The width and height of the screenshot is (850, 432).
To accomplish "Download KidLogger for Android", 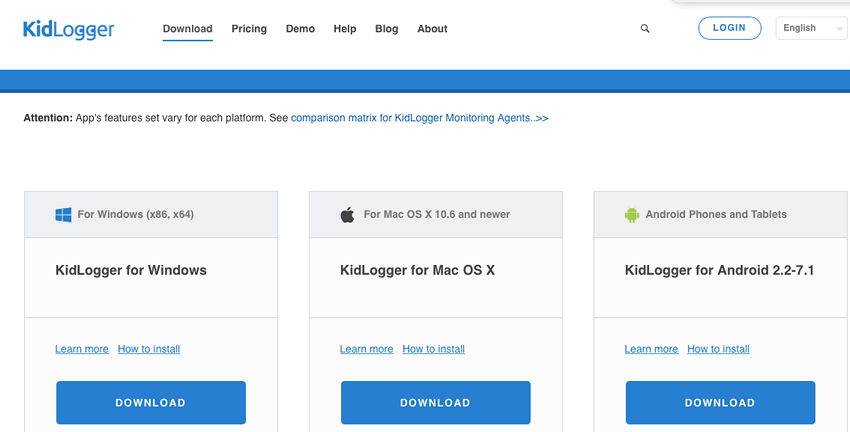I will 720,403.
